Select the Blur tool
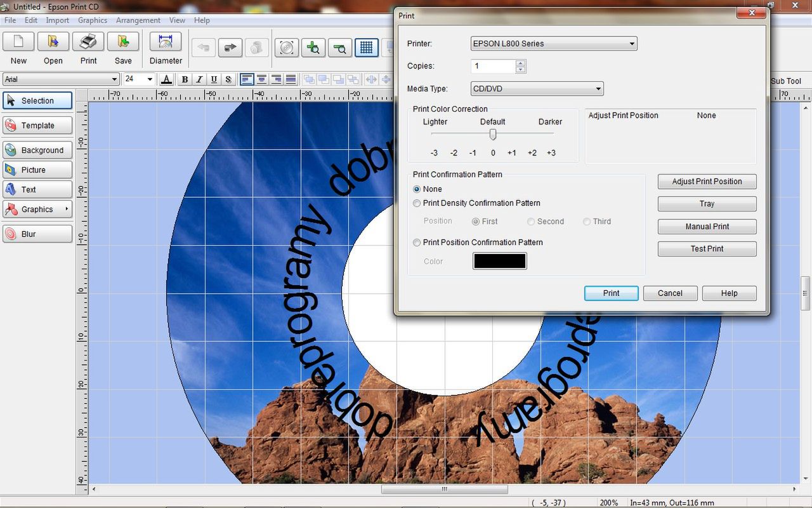Image resolution: width=812 pixels, height=508 pixels. coord(37,234)
